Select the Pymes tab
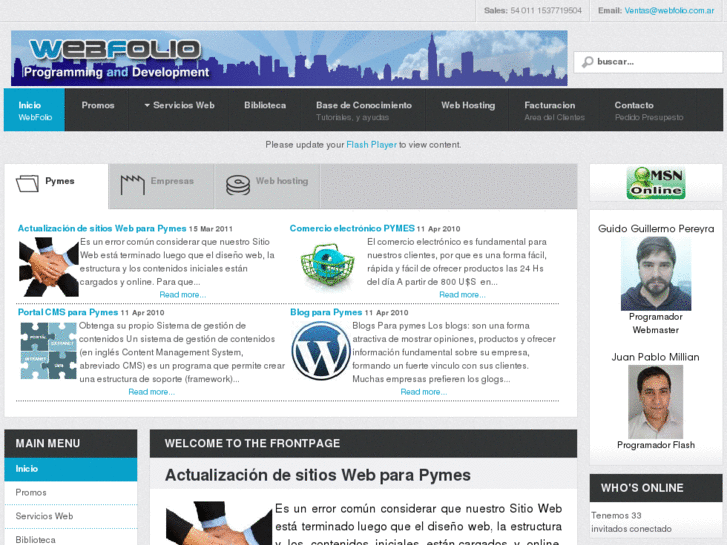 (x=57, y=186)
